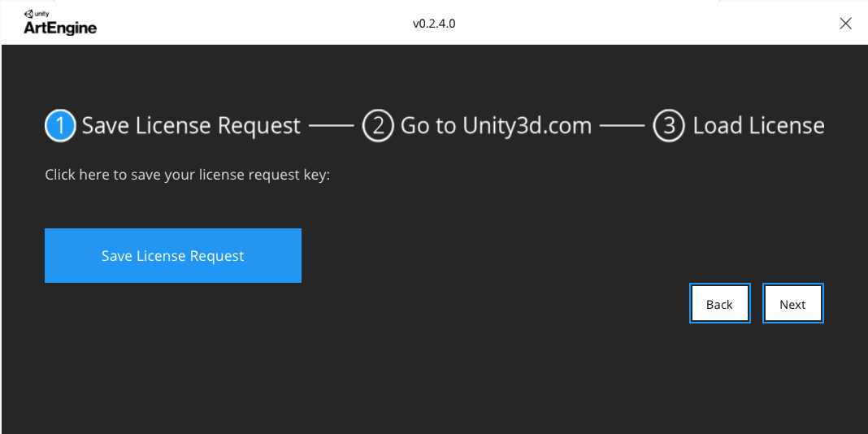Select step 2 circle icon

[378, 126]
